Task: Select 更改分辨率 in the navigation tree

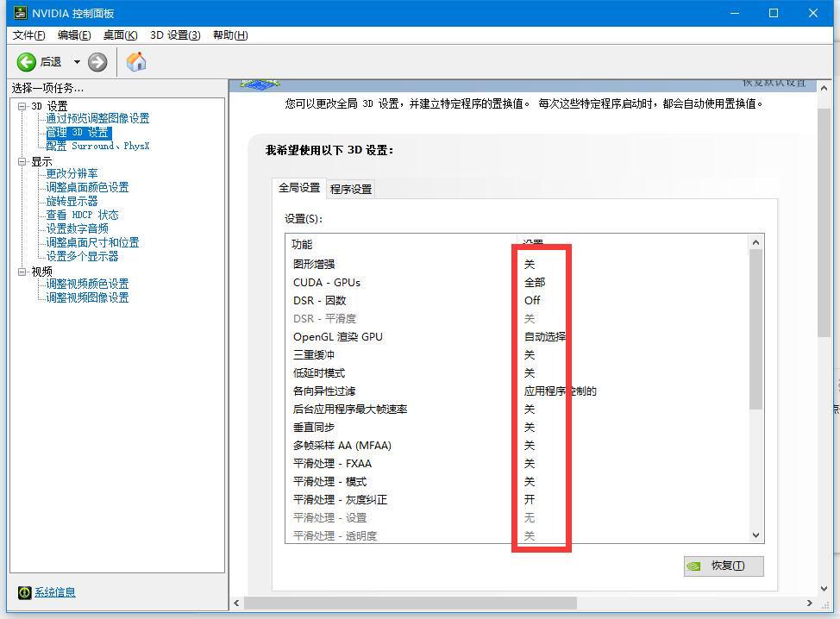Action: [x=72, y=173]
